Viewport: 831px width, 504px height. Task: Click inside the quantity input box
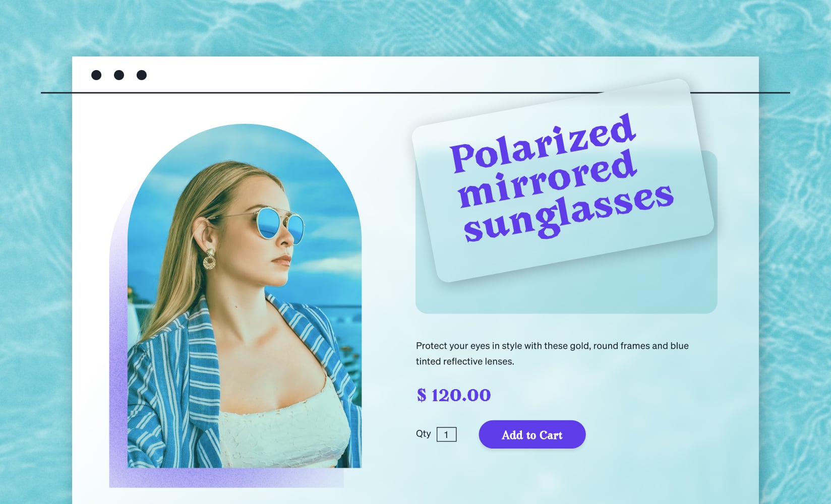click(x=447, y=434)
